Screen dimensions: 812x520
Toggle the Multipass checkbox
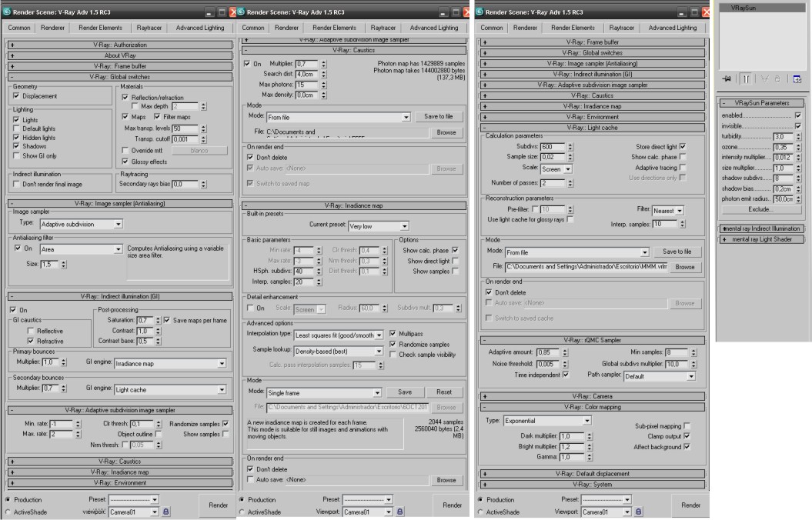coord(393,333)
